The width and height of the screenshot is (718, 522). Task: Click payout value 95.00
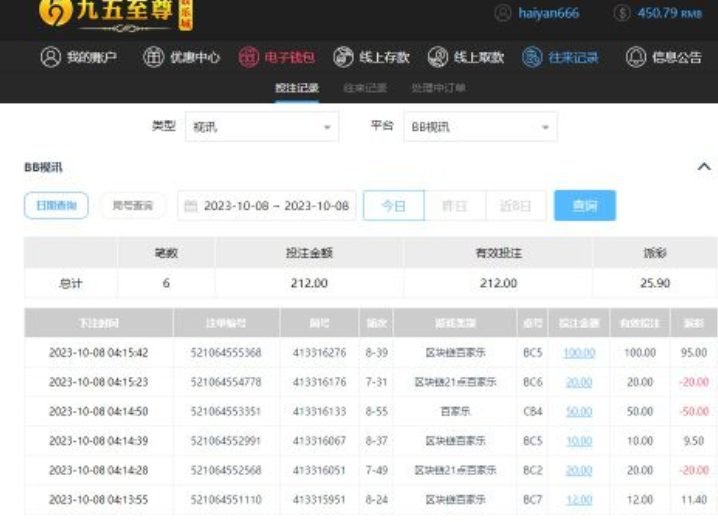pos(694,353)
